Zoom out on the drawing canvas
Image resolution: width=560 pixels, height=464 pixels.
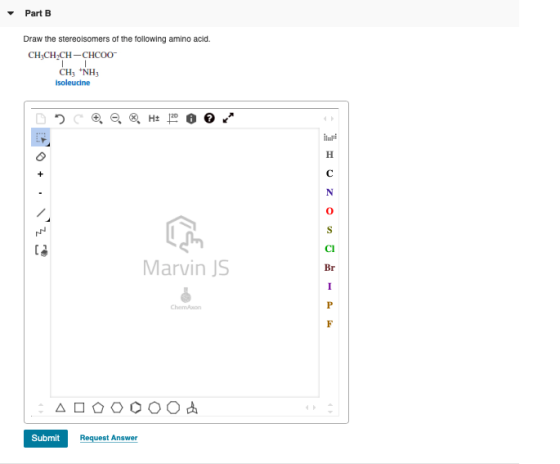tap(115, 118)
